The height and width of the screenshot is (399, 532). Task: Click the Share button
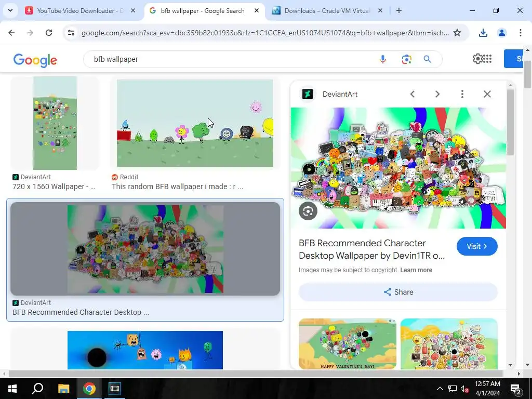tap(398, 292)
